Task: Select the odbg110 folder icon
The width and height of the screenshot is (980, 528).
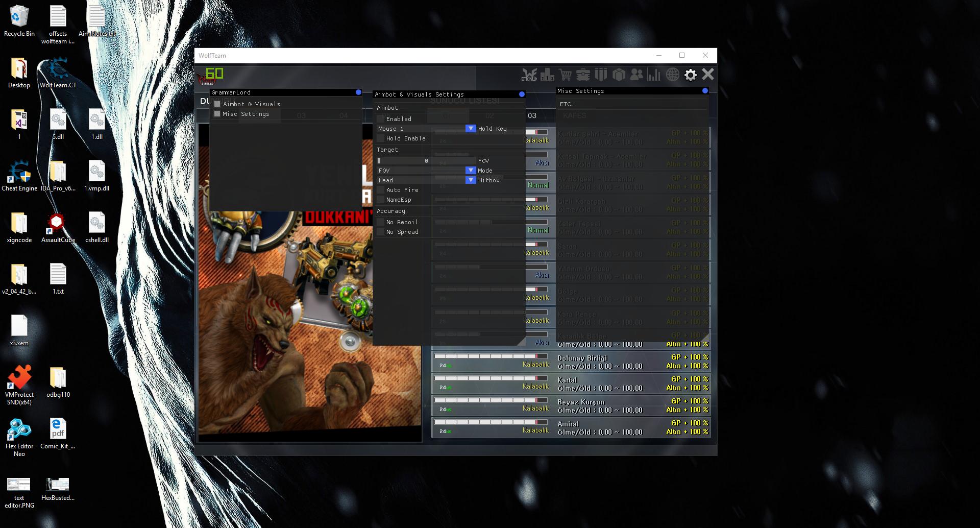Action: (x=58, y=382)
